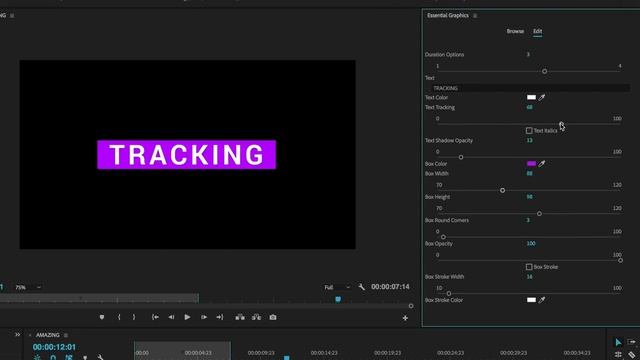The width and height of the screenshot is (640, 360).
Task: Open the Button Editor plus icon
Action: pyautogui.click(x=405, y=318)
